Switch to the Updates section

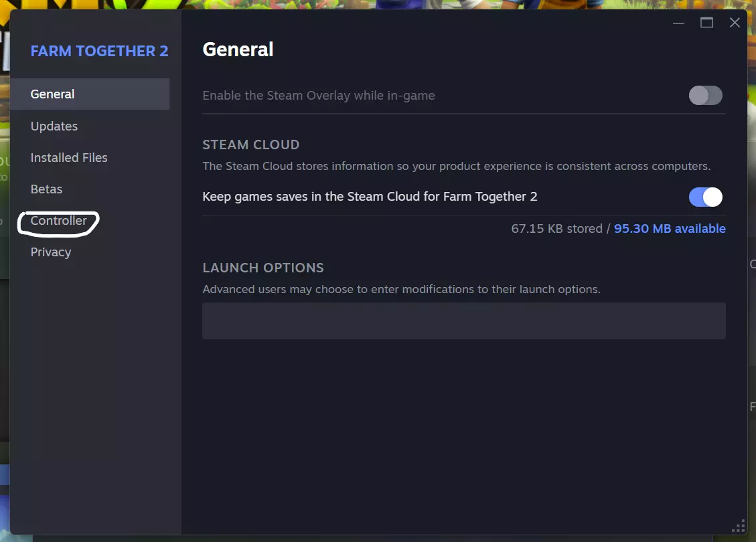[54, 126]
